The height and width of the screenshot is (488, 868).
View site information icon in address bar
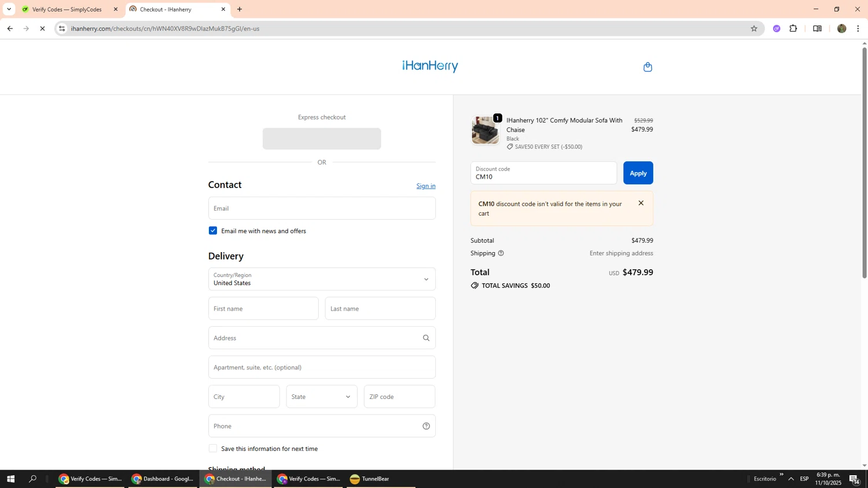coord(62,28)
